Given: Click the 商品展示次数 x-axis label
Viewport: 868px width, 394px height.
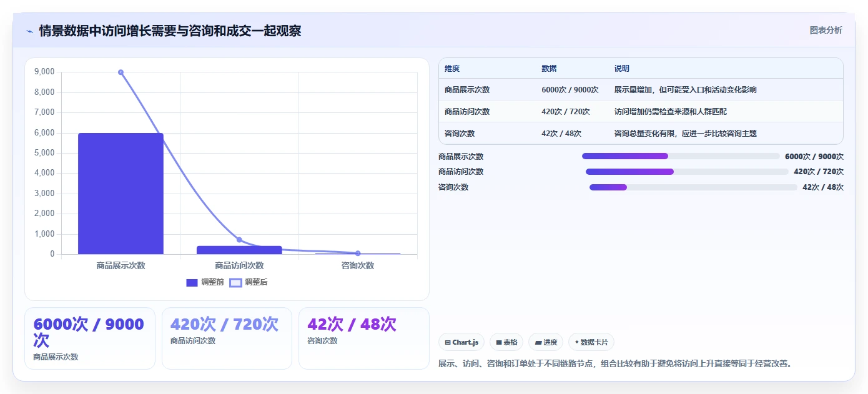Looking at the screenshot, I should pos(121,265).
